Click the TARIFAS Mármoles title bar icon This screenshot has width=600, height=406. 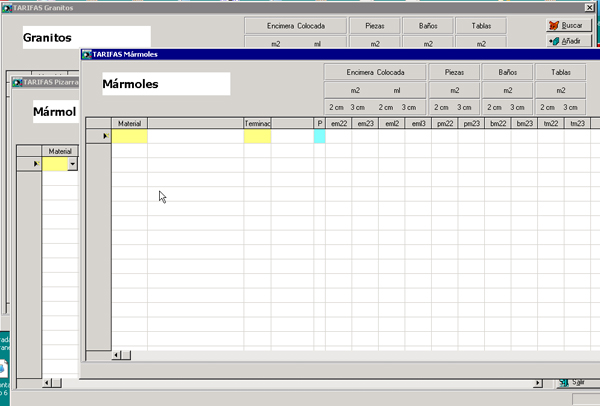[87, 54]
